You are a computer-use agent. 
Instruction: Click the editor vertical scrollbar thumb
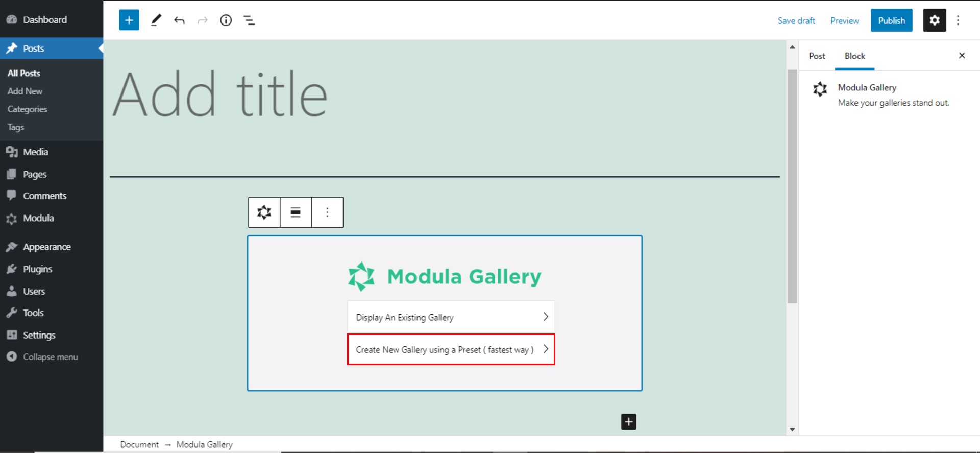point(792,186)
